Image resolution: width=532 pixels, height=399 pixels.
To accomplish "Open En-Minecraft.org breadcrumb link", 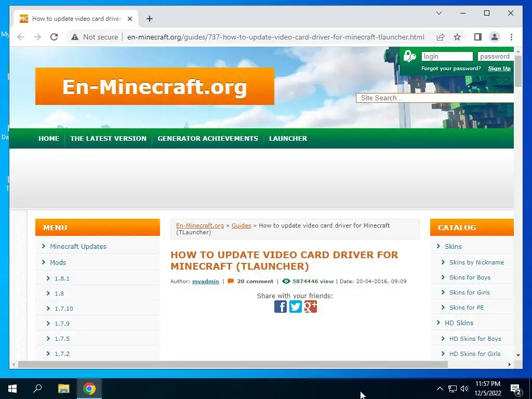I will coord(200,225).
